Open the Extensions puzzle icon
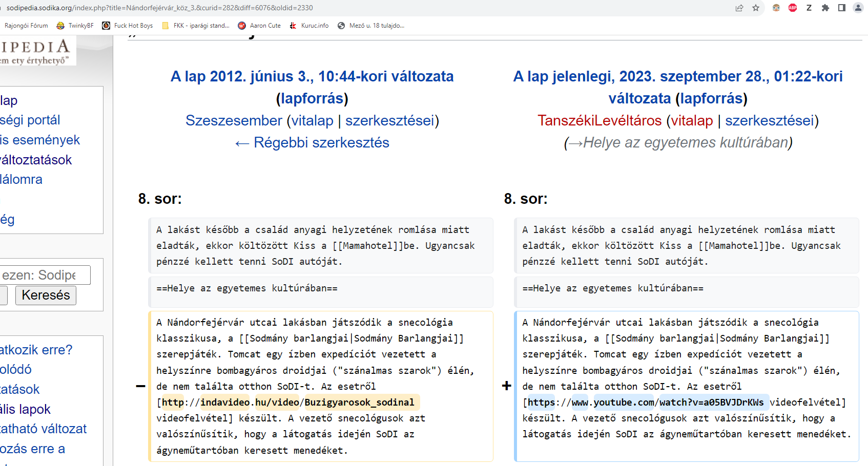This screenshot has width=868, height=466. pos(825,8)
